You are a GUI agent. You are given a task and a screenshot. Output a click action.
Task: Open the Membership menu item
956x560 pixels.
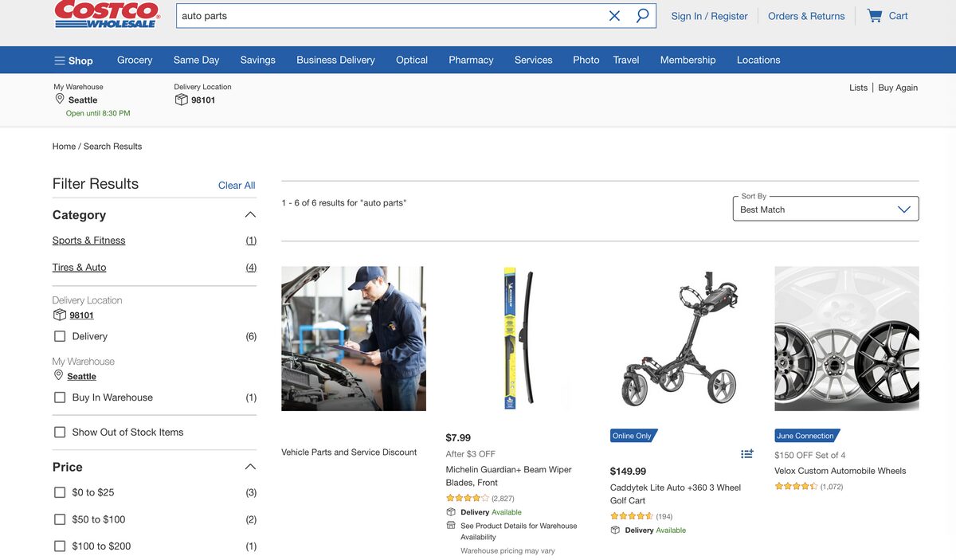click(688, 60)
